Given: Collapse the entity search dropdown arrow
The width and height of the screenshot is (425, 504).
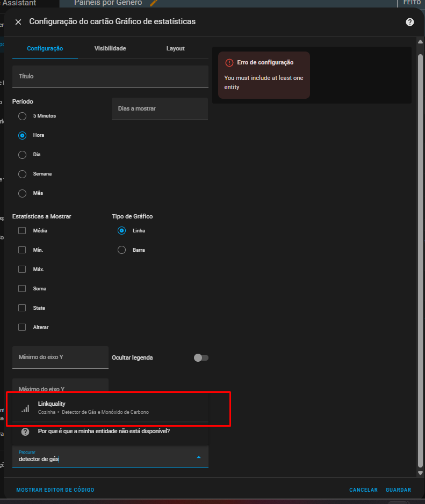Looking at the screenshot, I should tap(199, 457).
